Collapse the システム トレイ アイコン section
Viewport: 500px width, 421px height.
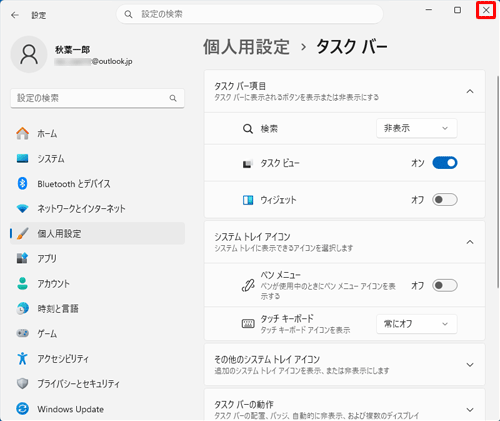tap(470, 242)
